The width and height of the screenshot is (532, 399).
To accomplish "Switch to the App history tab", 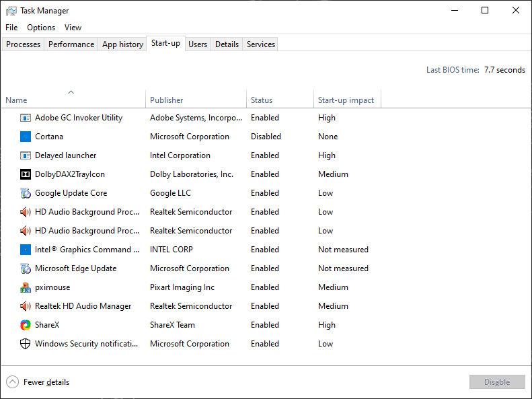I will coord(122,44).
